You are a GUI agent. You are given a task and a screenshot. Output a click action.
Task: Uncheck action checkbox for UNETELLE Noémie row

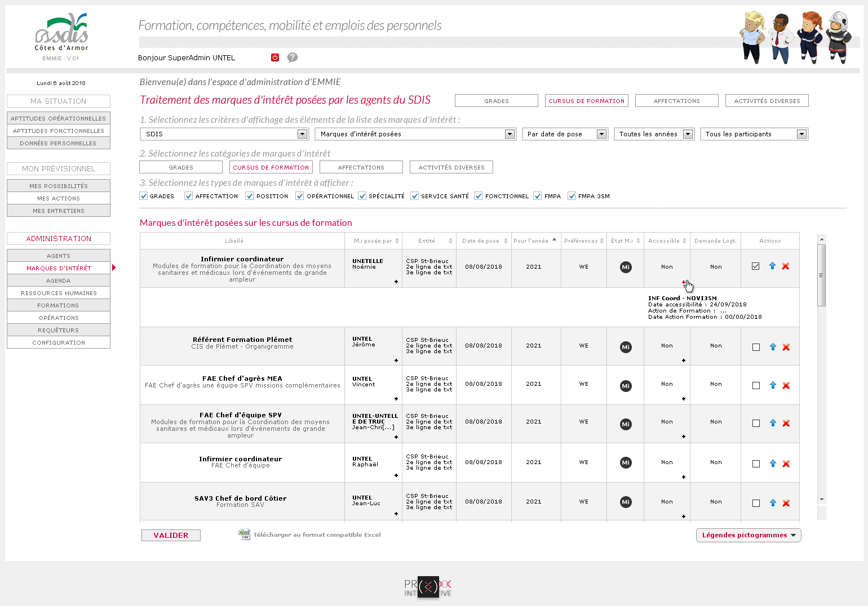click(x=755, y=266)
